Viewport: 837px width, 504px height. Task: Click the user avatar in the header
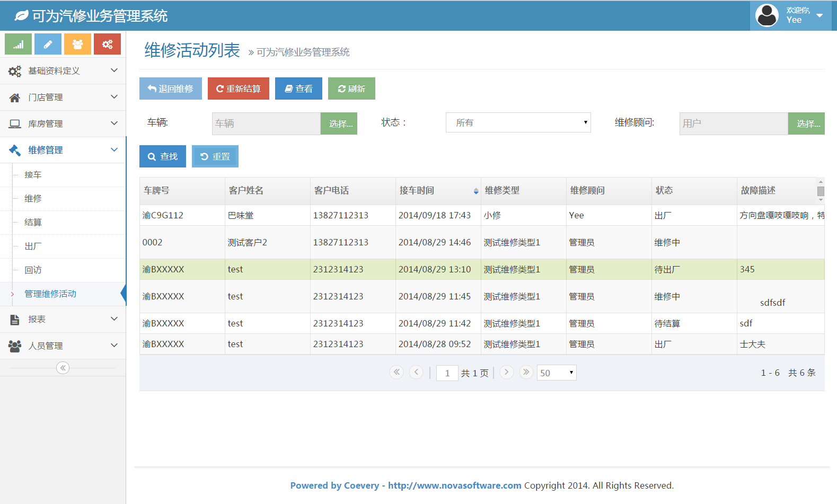(766, 15)
